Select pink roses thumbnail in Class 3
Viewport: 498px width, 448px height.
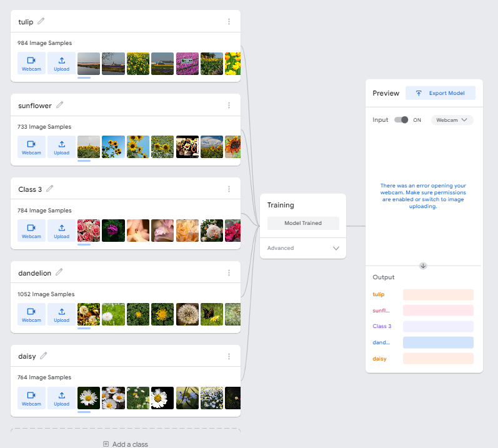(89, 231)
